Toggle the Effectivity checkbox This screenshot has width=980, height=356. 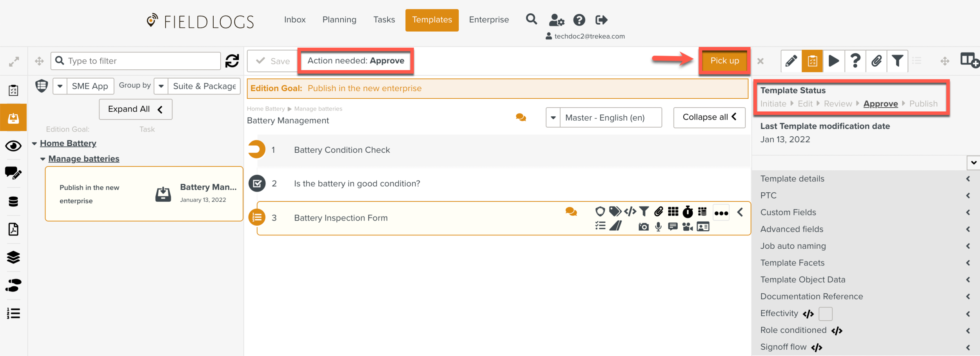pos(825,314)
